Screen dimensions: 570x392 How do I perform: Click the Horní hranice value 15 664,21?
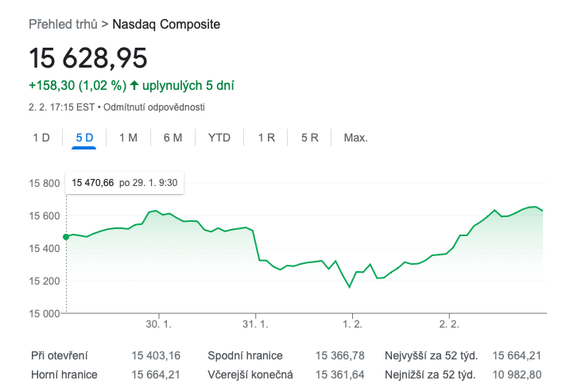(156, 375)
